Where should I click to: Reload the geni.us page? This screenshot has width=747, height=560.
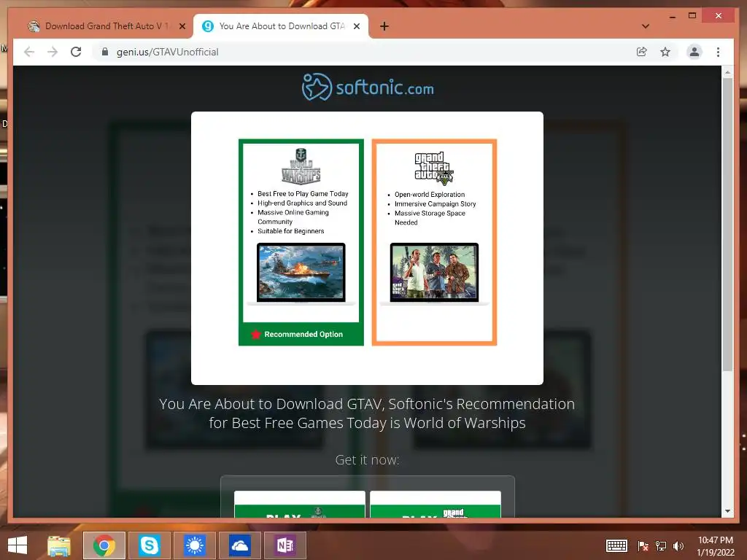(76, 52)
